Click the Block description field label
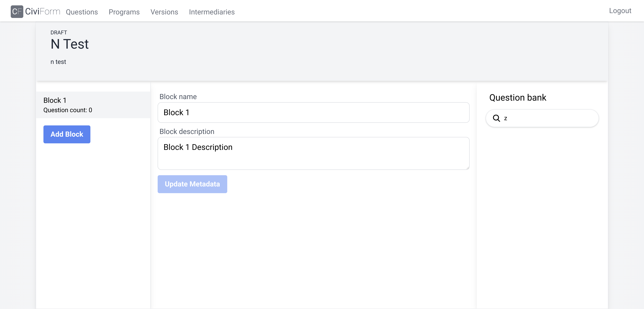Viewport: 644px width, 309px height. [x=187, y=131]
